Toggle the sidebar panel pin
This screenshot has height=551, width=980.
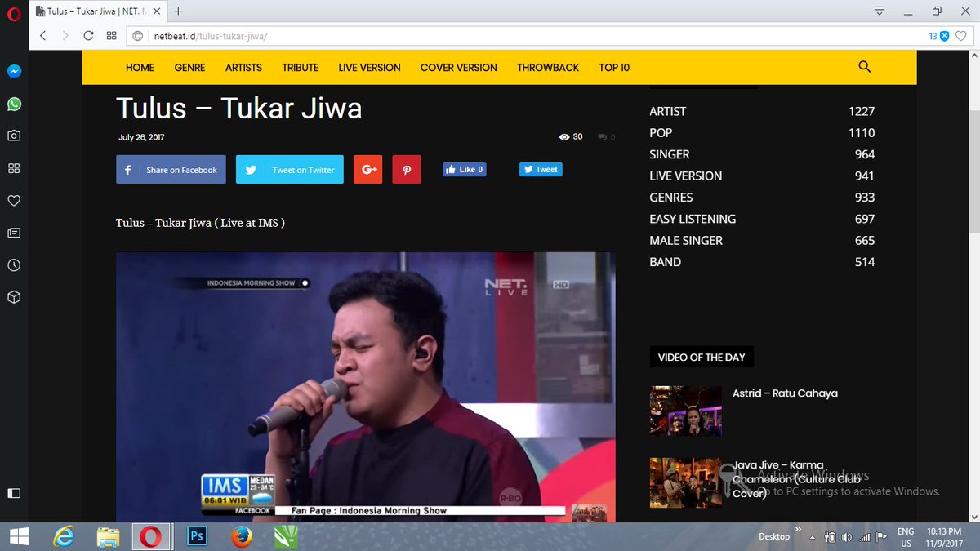(x=14, y=493)
